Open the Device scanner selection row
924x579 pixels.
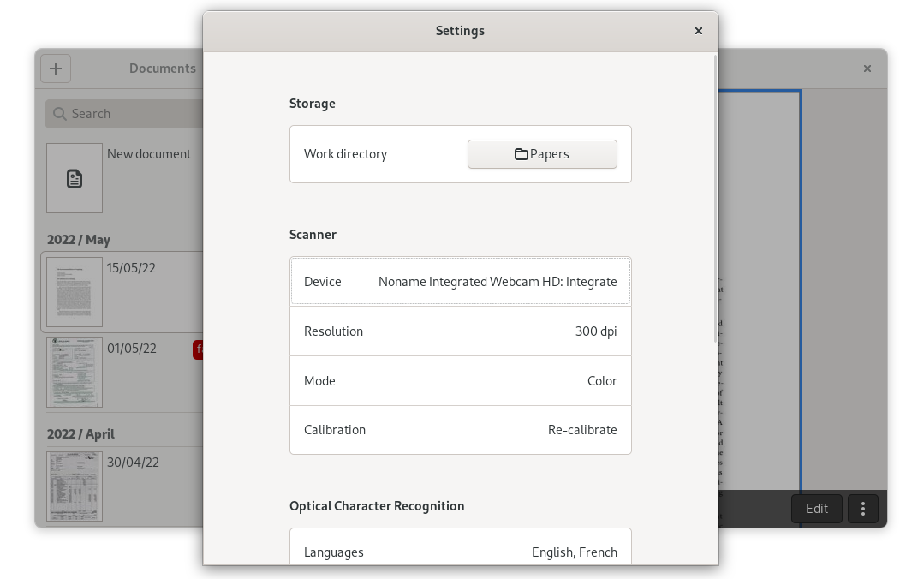(x=460, y=282)
